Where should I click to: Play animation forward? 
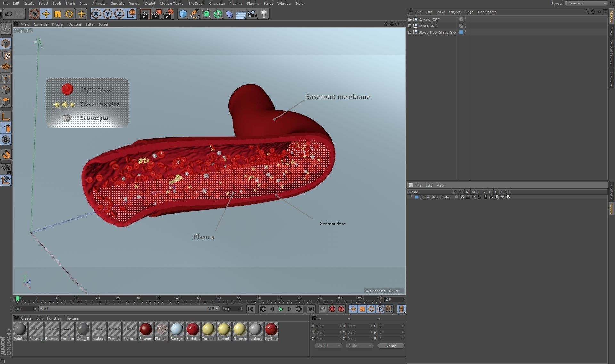click(x=281, y=309)
